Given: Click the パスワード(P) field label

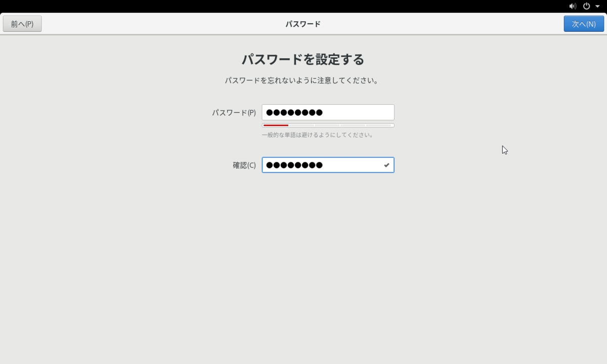Looking at the screenshot, I should (x=234, y=113).
